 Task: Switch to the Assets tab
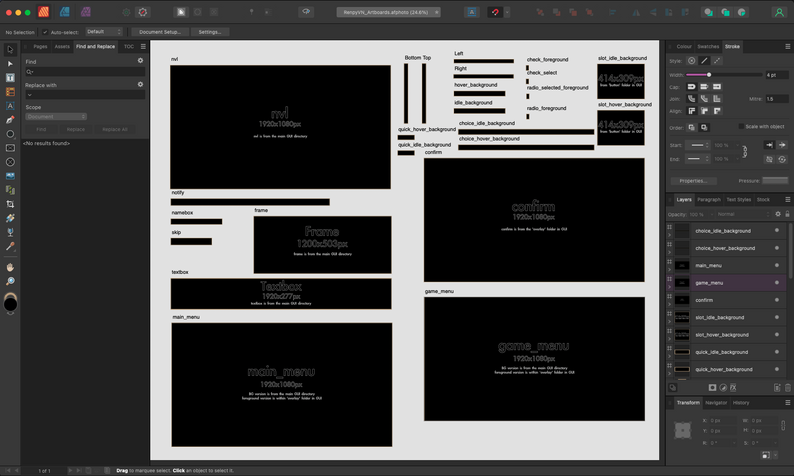[62, 46]
